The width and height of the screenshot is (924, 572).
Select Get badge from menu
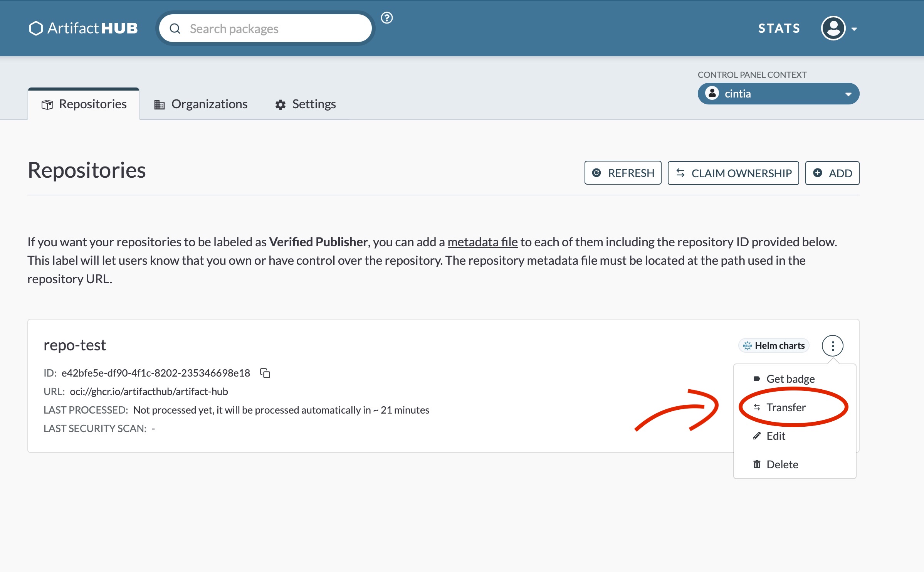[x=790, y=379]
